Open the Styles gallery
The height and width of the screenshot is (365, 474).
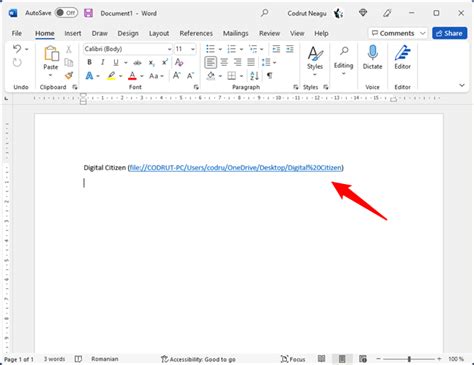coord(315,62)
